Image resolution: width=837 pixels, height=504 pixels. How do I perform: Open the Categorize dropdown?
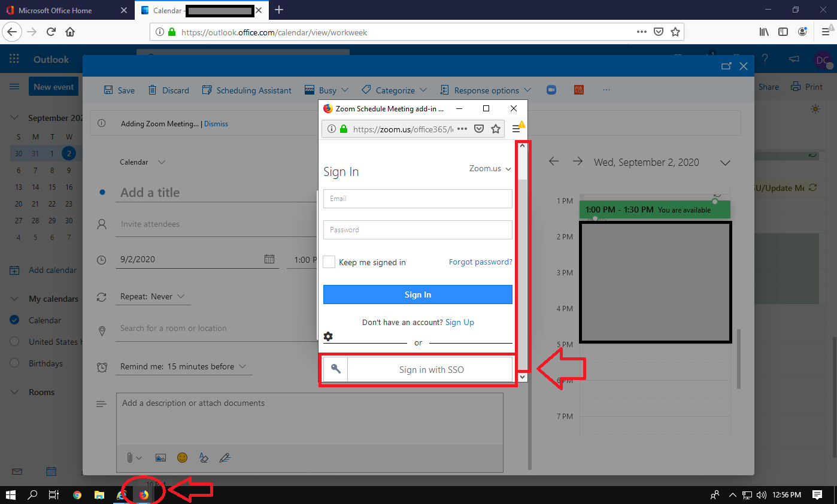point(394,90)
